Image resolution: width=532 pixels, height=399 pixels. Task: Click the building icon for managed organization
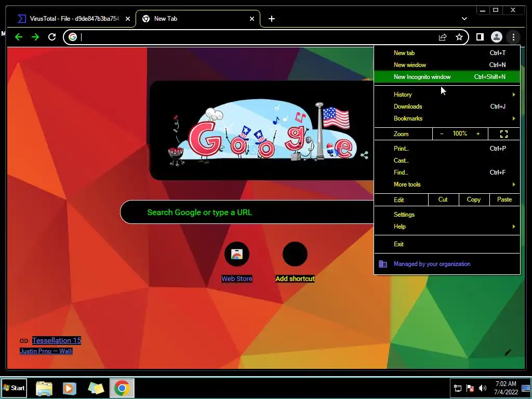383,264
